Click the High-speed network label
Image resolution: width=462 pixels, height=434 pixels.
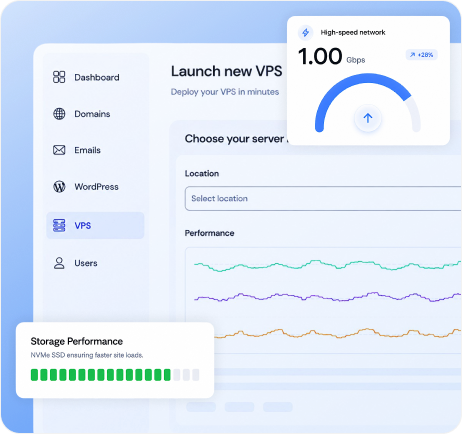tap(353, 32)
